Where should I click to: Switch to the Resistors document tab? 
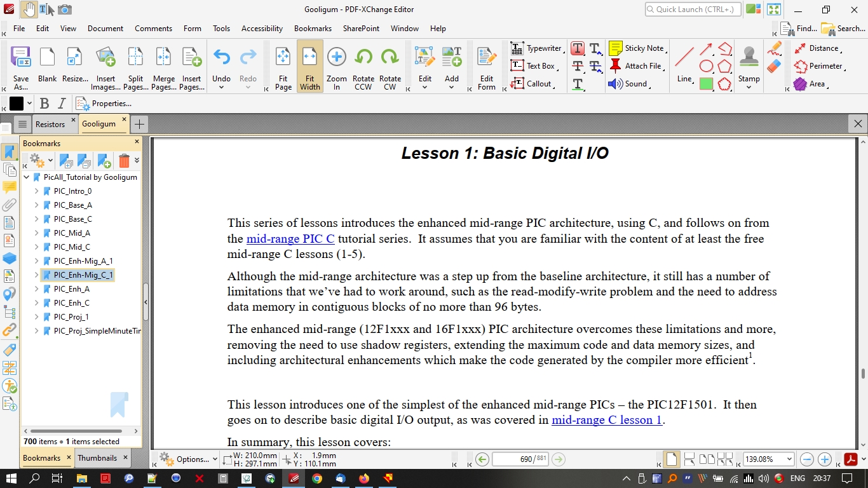point(50,124)
